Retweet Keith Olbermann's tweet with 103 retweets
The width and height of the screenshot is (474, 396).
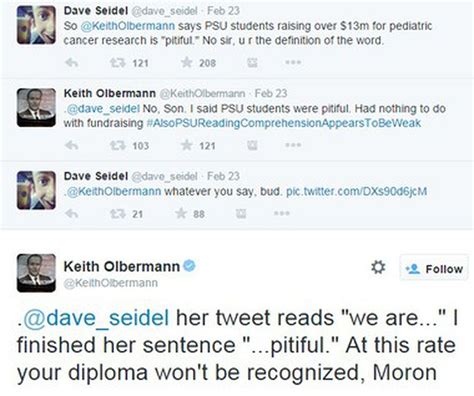tap(118, 145)
